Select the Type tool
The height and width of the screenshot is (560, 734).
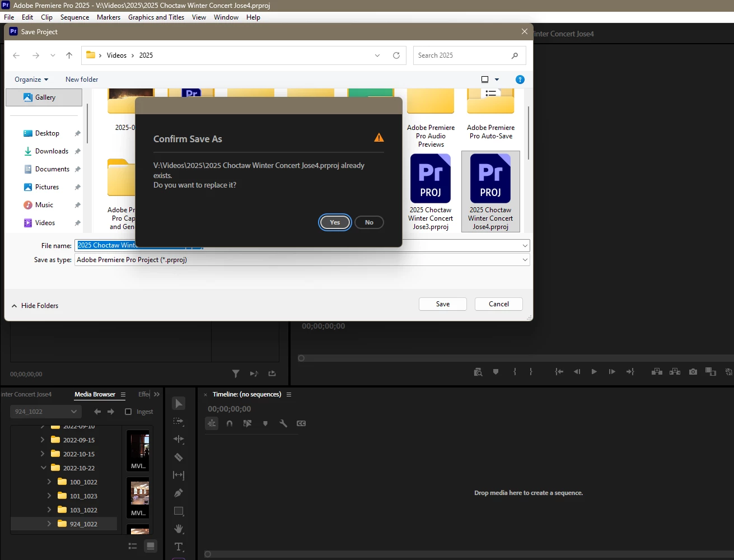click(x=179, y=547)
